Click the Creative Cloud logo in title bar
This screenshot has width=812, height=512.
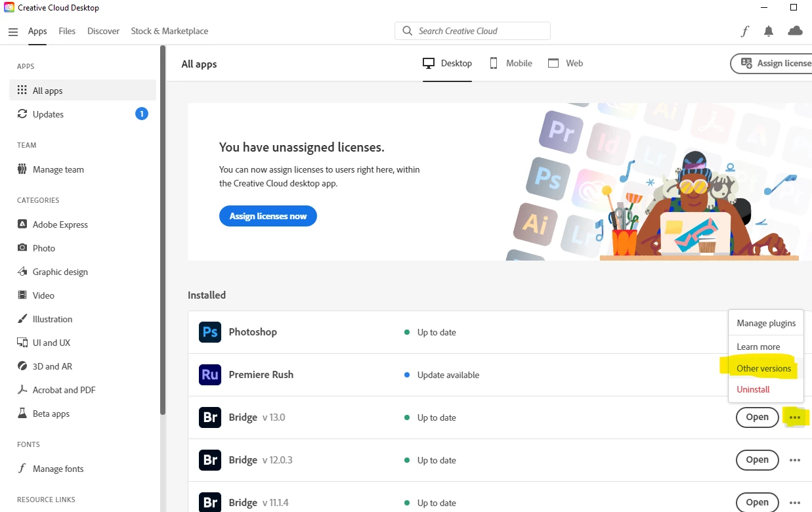coord(9,8)
